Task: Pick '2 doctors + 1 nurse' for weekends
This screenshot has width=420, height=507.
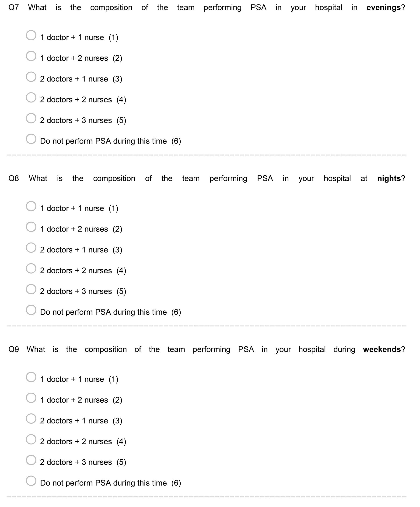Action: pos(31,419)
